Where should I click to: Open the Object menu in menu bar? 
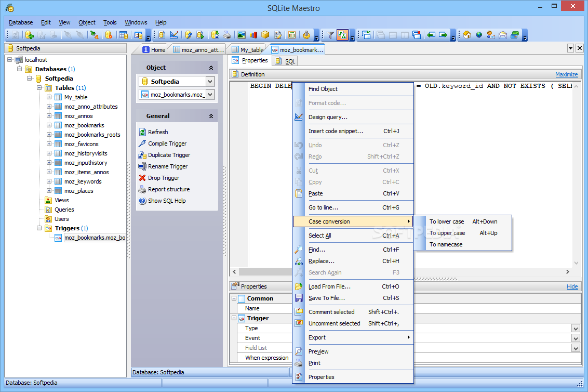click(87, 22)
